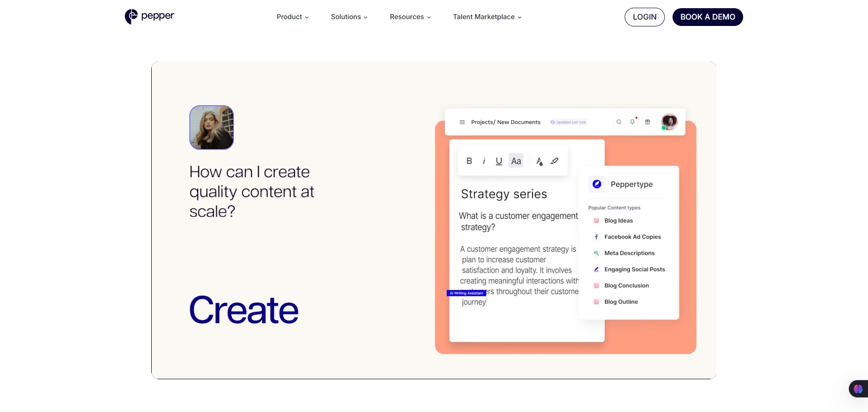Open the rewards gift icon

click(647, 122)
